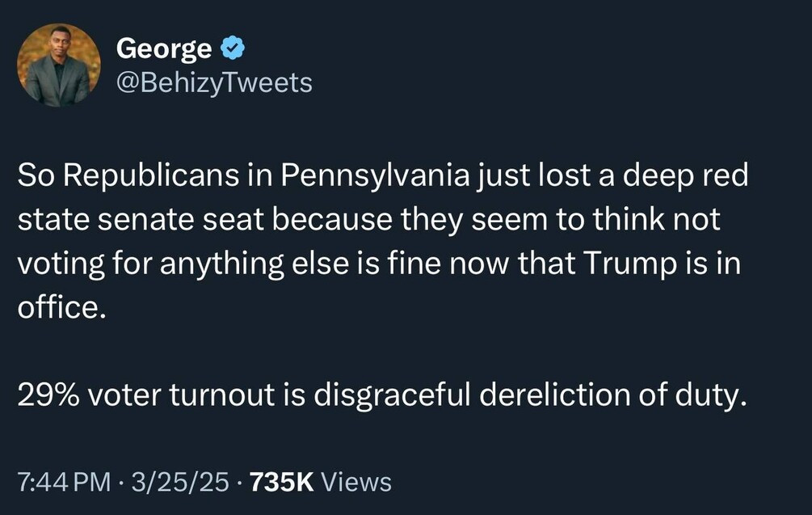The image size is (812, 515).
Task: Click the word "office." in the tweet
Action: [x=61, y=308]
